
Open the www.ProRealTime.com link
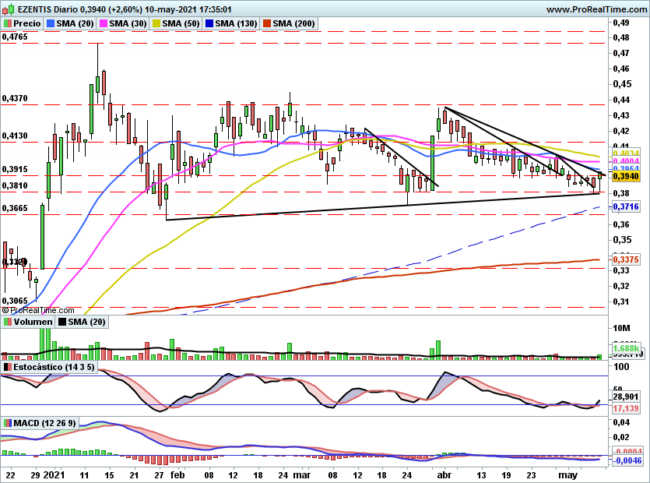tap(597, 9)
